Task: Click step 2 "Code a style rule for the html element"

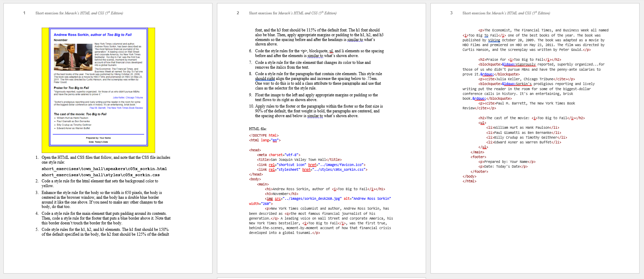Action: (x=100, y=183)
